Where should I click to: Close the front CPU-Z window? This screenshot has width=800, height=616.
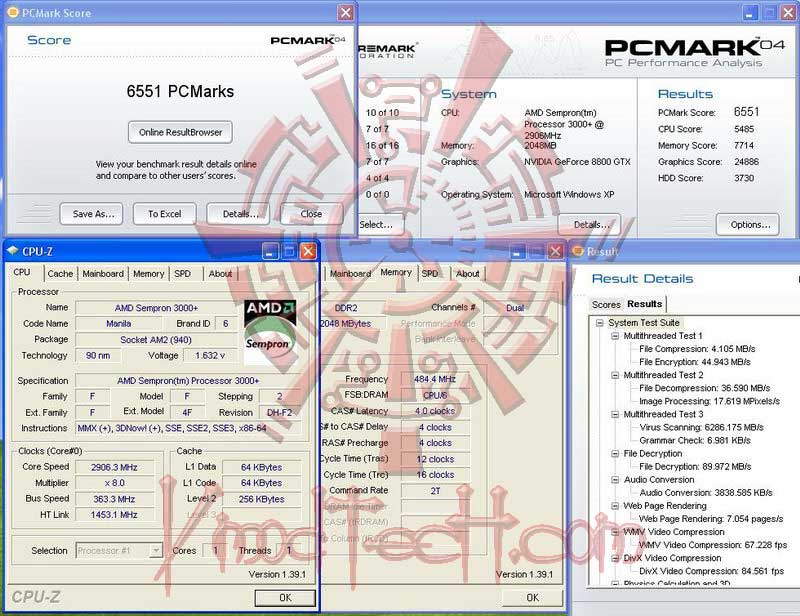click(308, 251)
